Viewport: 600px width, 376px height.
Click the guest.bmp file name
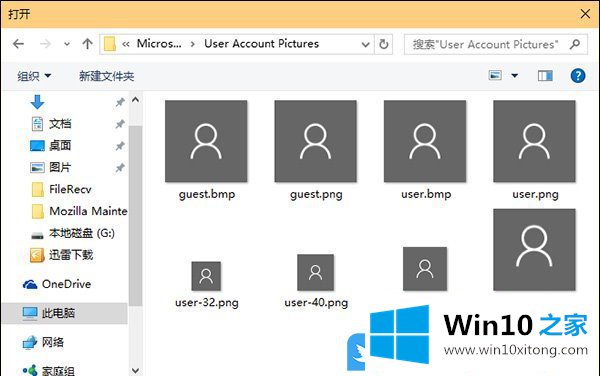207,194
